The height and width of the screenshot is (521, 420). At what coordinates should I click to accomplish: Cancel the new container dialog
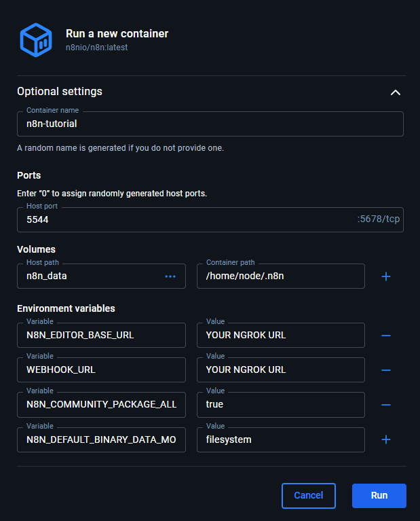(309, 495)
